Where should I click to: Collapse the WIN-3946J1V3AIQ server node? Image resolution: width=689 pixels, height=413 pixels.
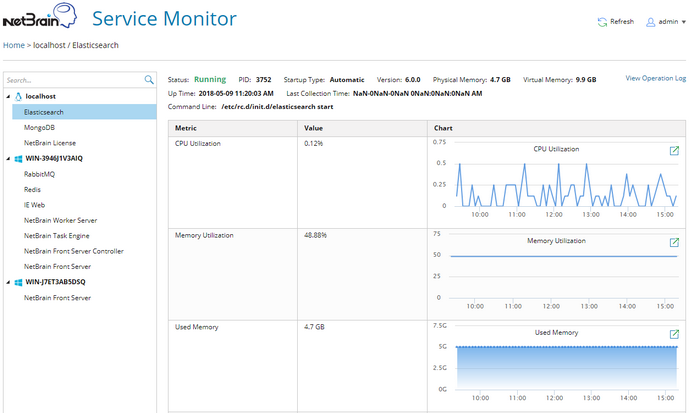tap(7, 158)
